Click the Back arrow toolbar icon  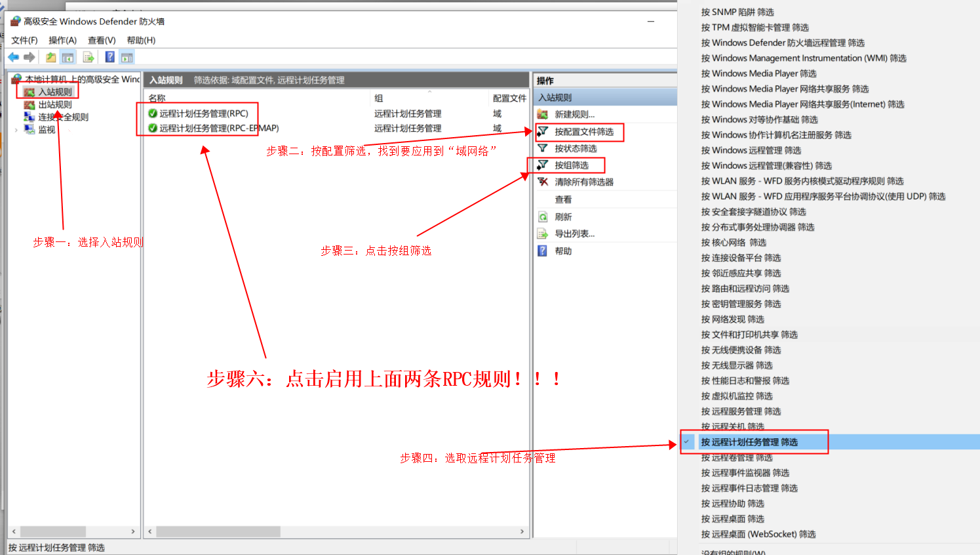(13, 57)
